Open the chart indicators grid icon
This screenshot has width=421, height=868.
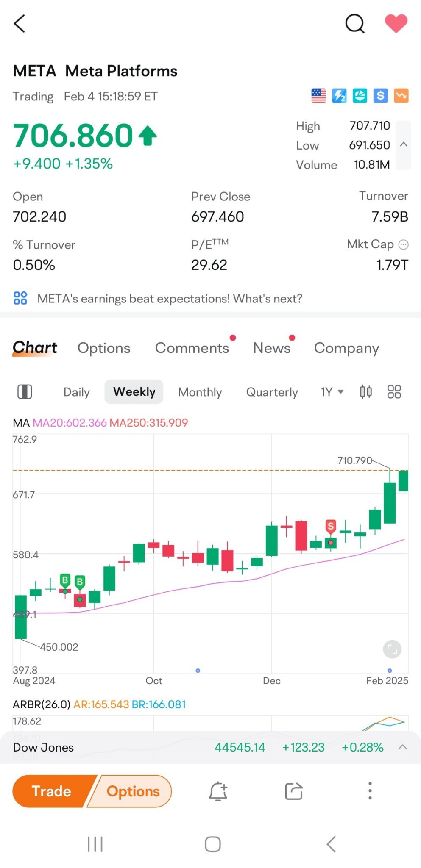coord(394,392)
